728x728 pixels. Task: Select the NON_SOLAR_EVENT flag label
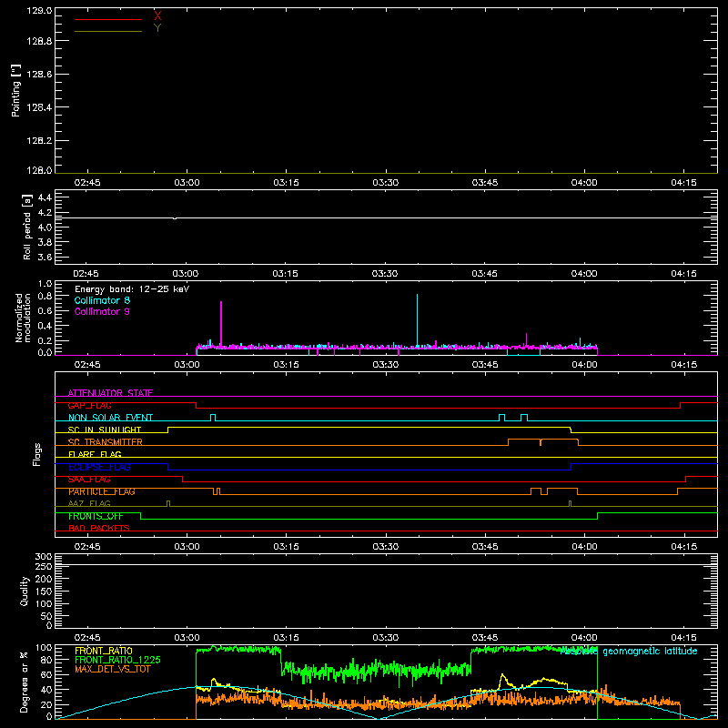pos(110,418)
